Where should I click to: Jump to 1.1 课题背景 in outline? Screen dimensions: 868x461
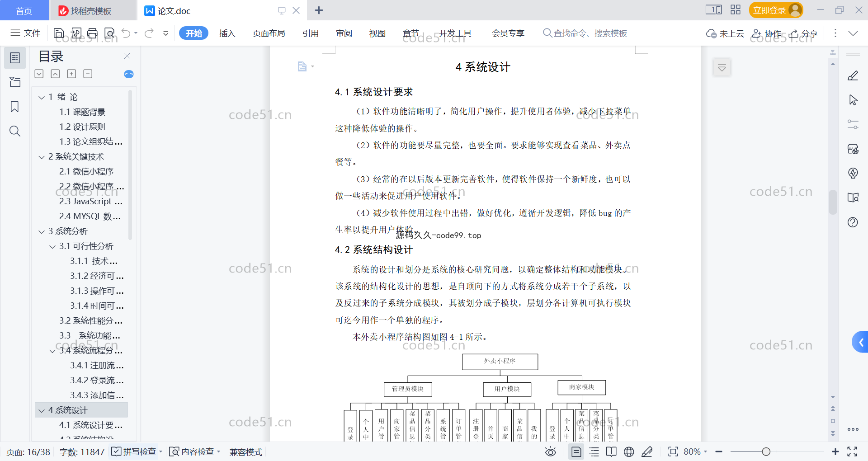pos(82,112)
